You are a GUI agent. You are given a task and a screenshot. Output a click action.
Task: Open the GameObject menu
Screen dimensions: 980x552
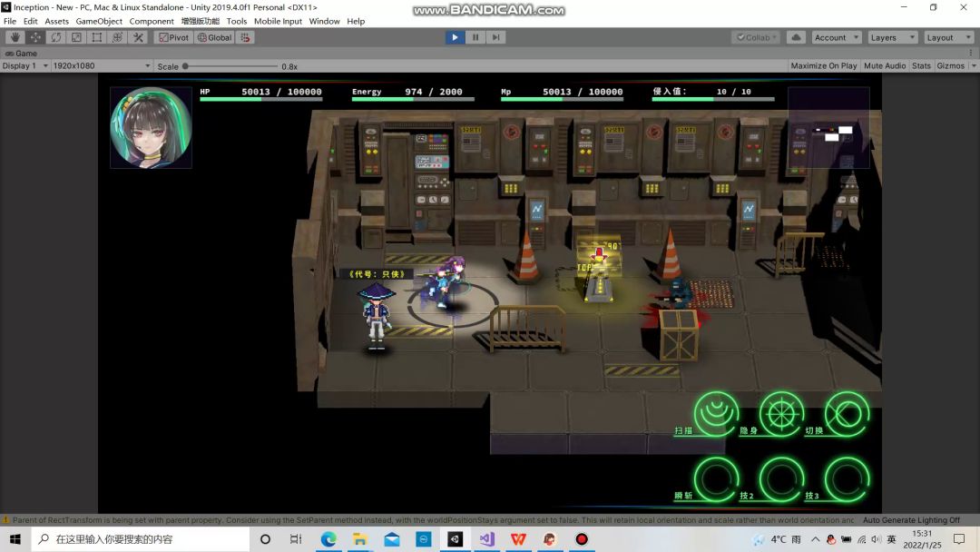click(99, 21)
